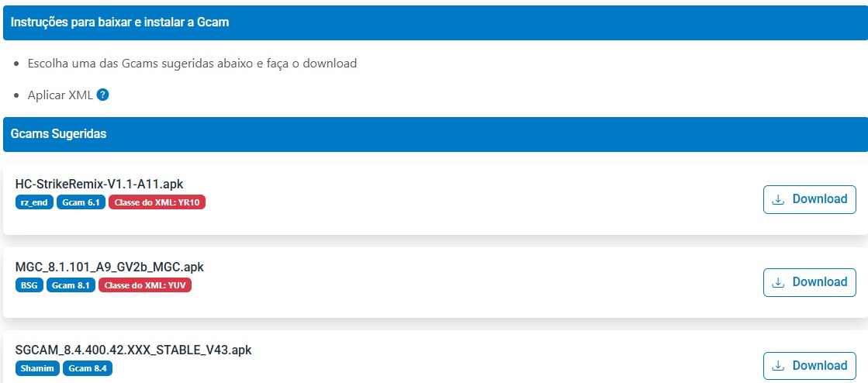Click the Escolha uma das Gcams sugeridas instruction
868x383 pixels.
click(x=192, y=64)
